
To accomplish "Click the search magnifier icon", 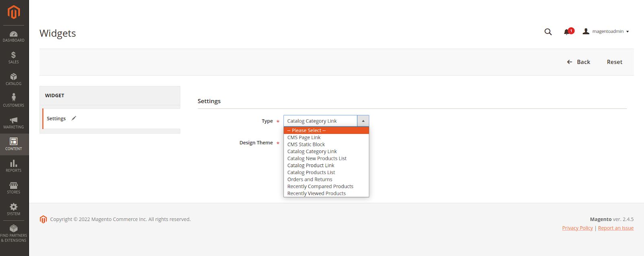I will [548, 32].
